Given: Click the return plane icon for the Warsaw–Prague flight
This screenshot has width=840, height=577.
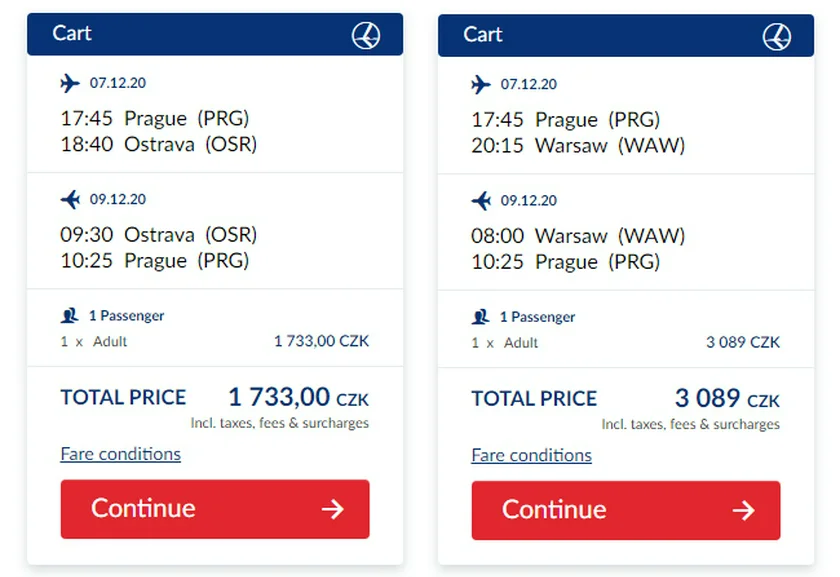Looking at the screenshot, I should point(481,200).
